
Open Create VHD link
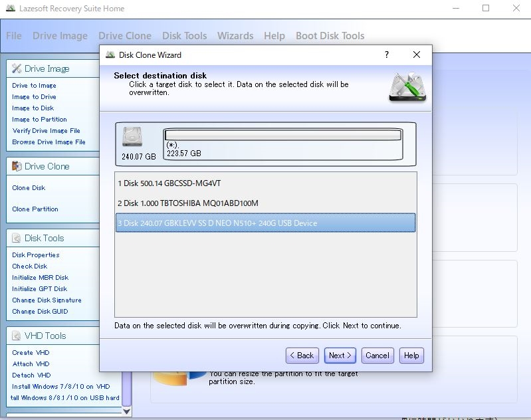31,353
